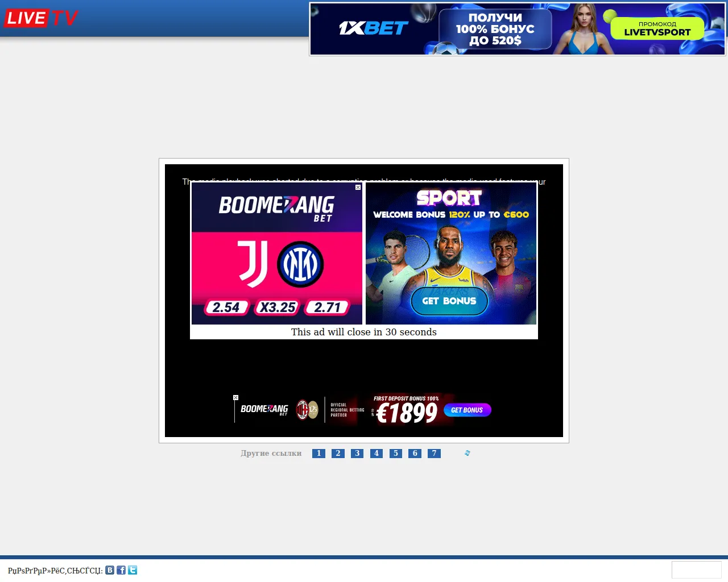Switch to stream link 3

[x=357, y=454]
